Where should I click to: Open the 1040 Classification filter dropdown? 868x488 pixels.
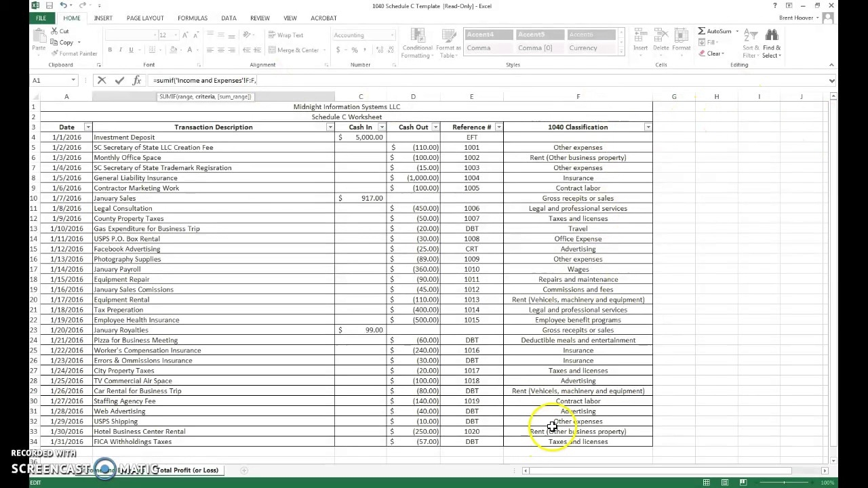tap(648, 127)
